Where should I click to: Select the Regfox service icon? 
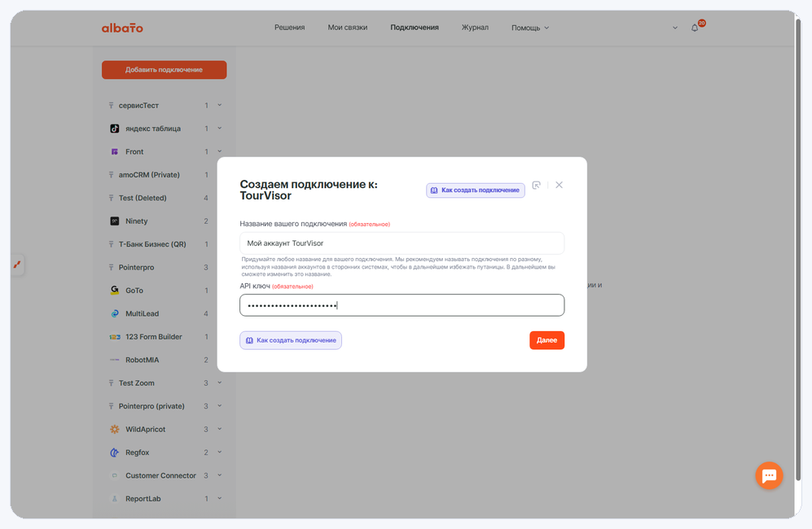pos(115,452)
